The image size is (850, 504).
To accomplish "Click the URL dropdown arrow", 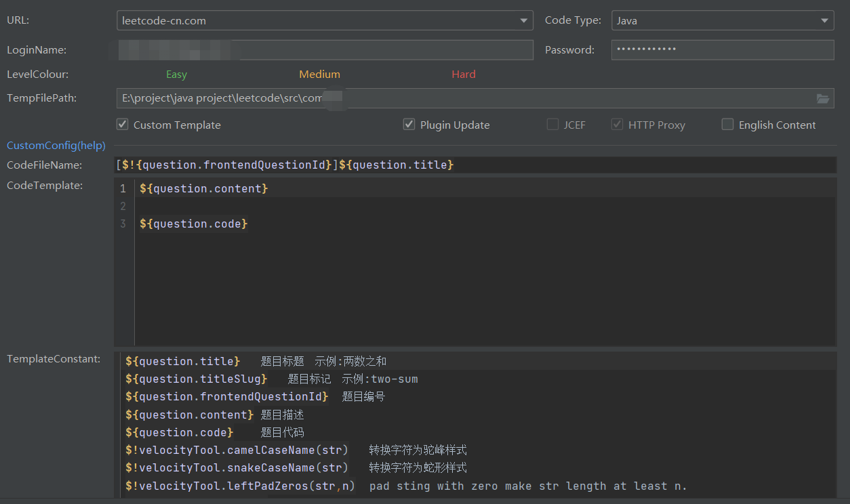I will coord(523,20).
